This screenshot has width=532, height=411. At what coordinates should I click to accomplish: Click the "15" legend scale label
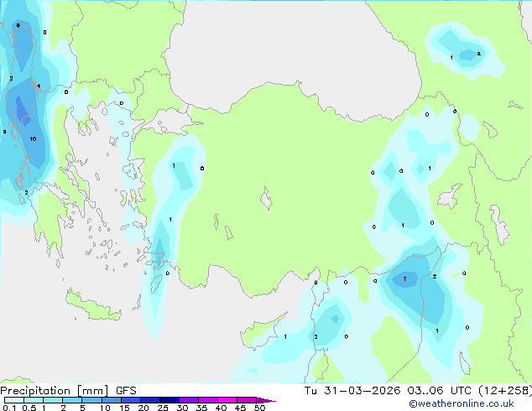click(124, 408)
